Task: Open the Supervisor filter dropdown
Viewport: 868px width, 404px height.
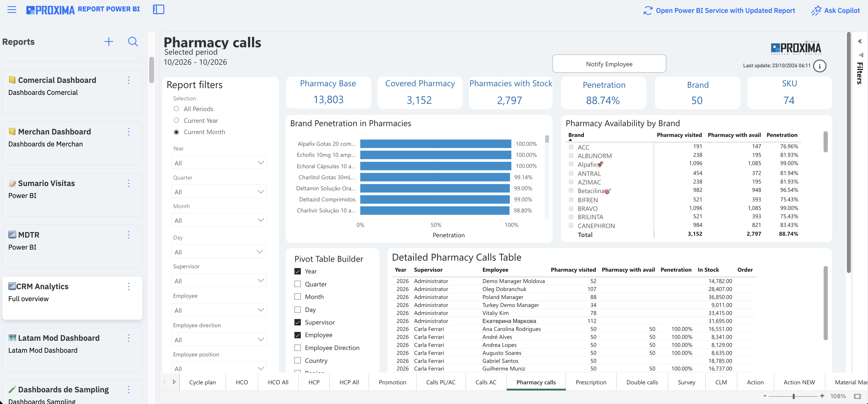Action: click(x=219, y=280)
